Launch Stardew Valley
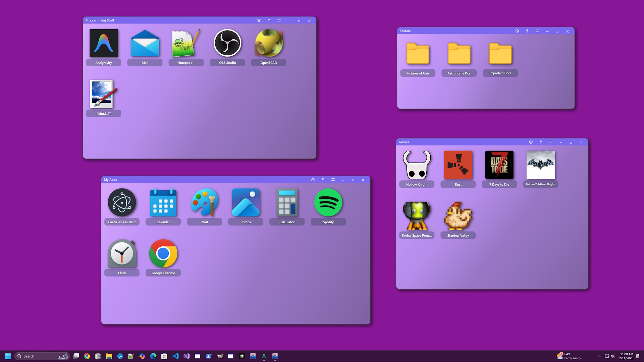 458,216
